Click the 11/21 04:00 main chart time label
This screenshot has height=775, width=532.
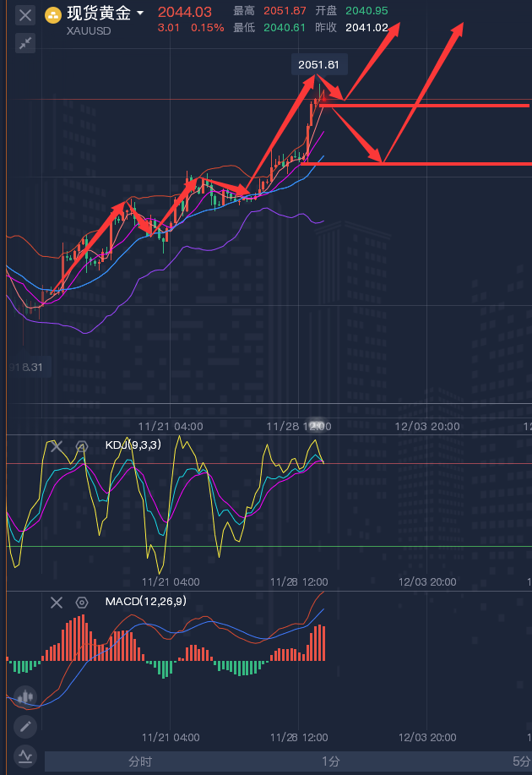171,426
